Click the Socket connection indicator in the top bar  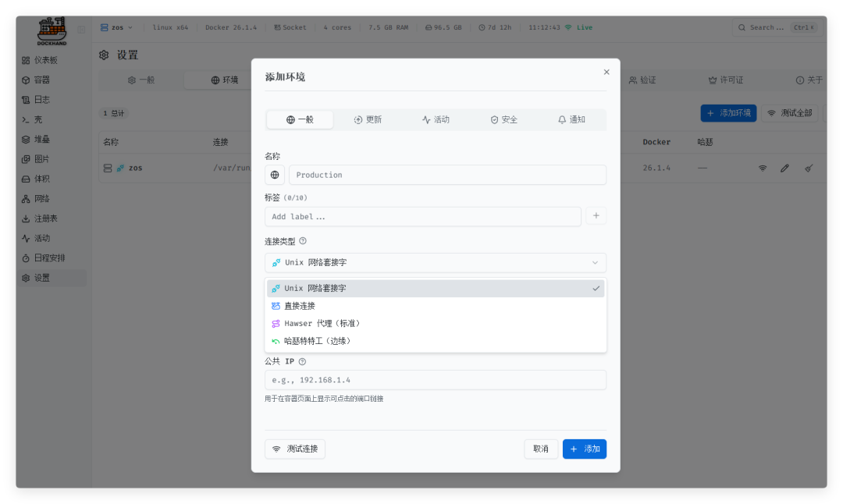(290, 27)
